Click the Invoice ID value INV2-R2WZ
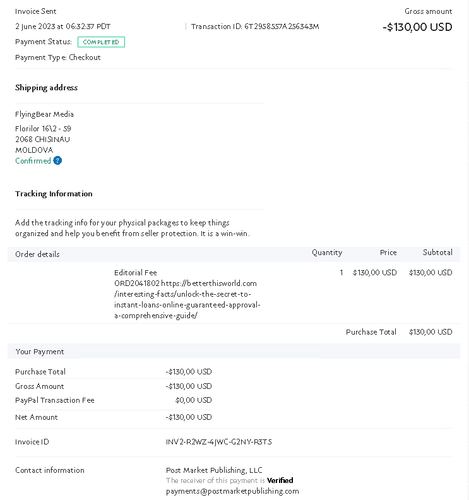 pos(219,442)
